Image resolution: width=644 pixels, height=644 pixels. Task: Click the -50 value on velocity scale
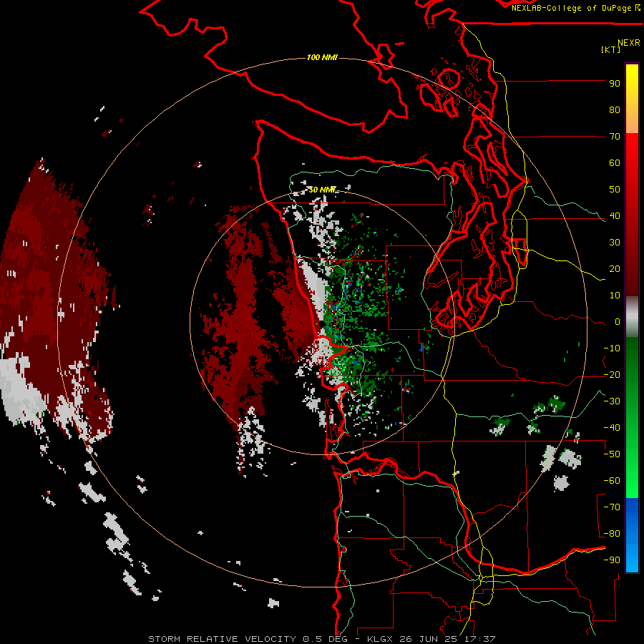pos(612,454)
